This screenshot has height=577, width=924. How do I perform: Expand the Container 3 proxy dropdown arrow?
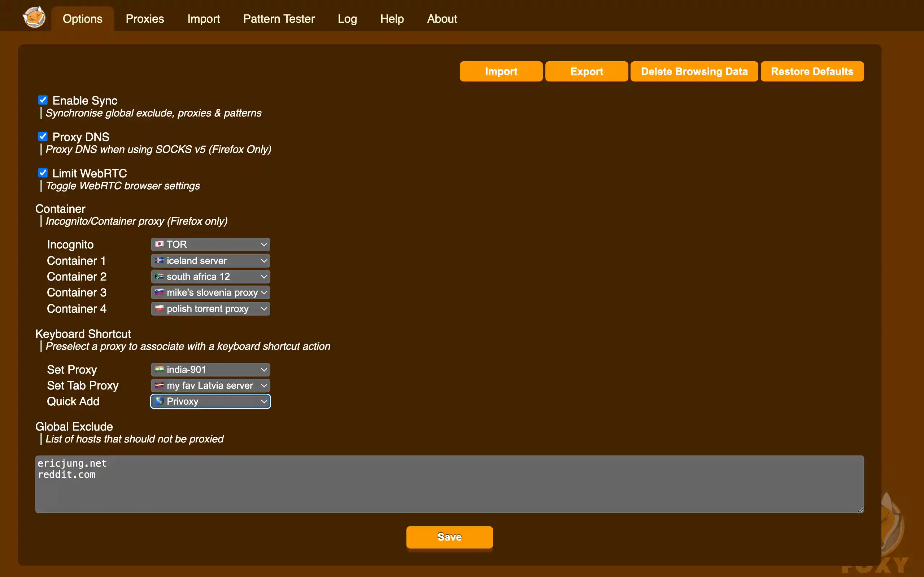point(264,293)
